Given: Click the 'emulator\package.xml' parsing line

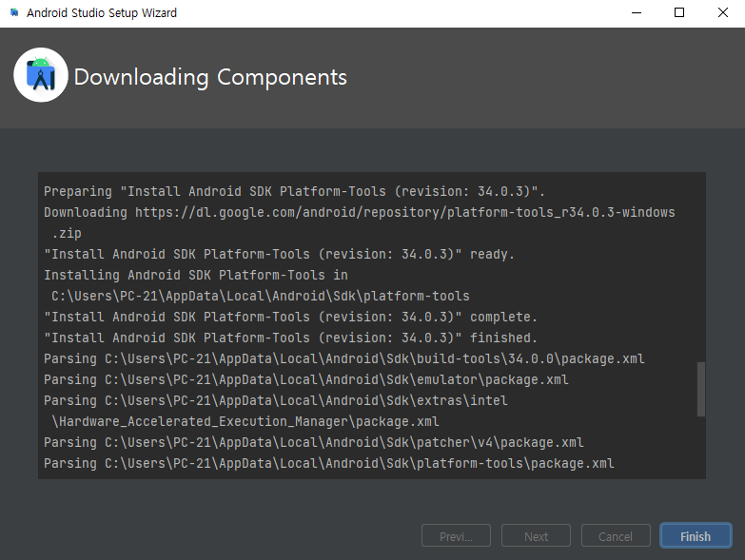Looking at the screenshot, I should point(306,379).
